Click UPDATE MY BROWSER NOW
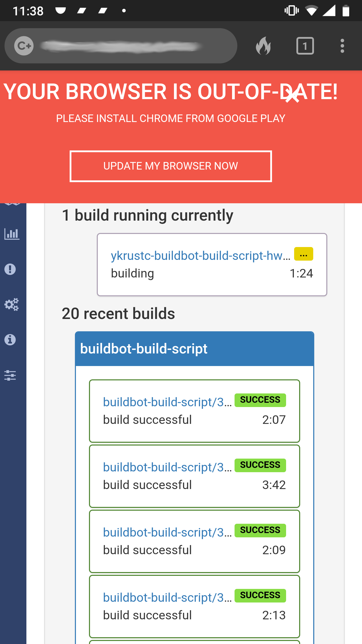The image size is (362, 644). click(170, 166)
